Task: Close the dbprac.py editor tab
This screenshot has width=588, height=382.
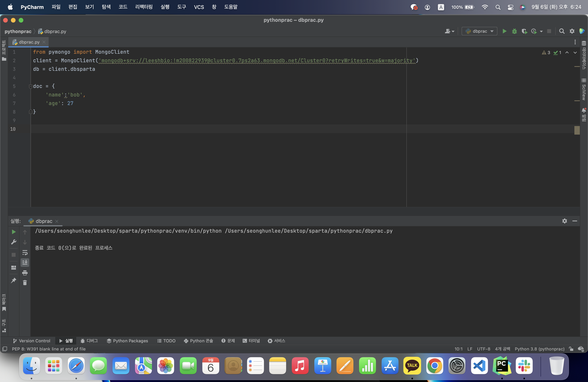Action: click(x=44, y=42)
